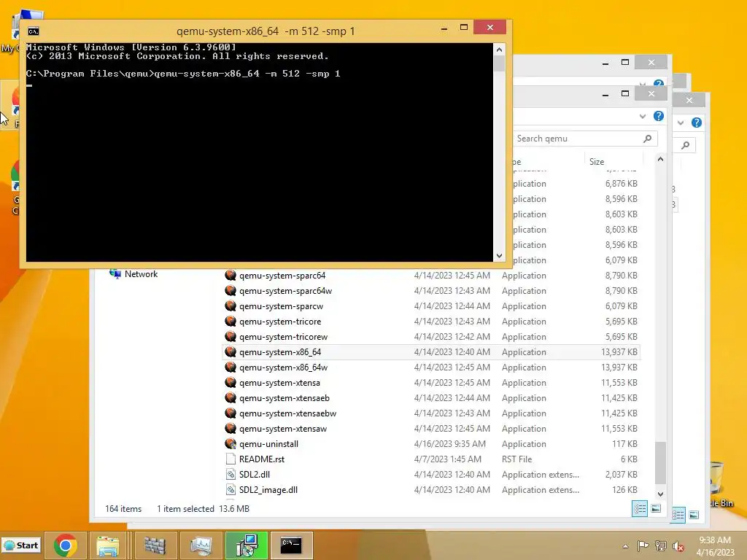The image size is (747, 560).
Task: Click the 164 items status bar text
Action: (x=123, y=508)
